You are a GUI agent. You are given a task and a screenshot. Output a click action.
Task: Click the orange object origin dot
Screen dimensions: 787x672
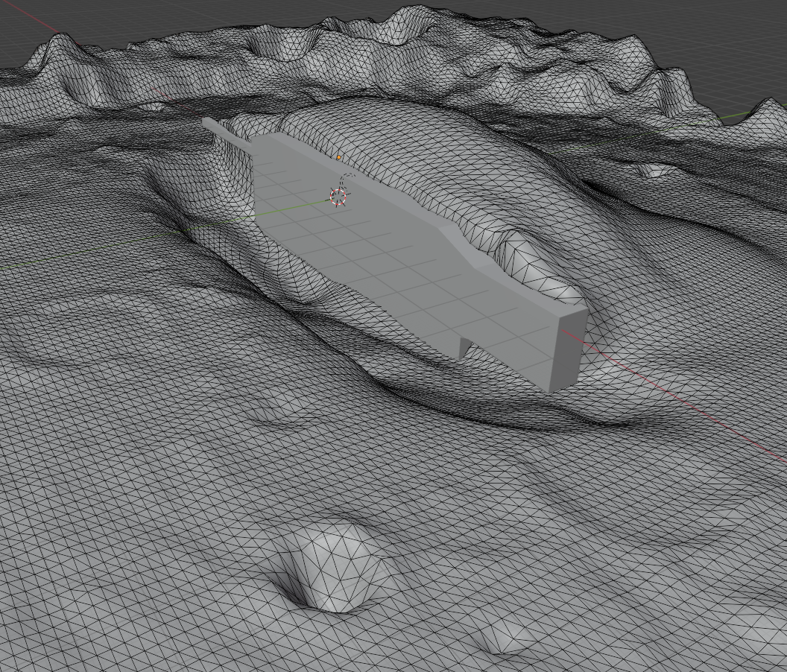tap(340, 158)
